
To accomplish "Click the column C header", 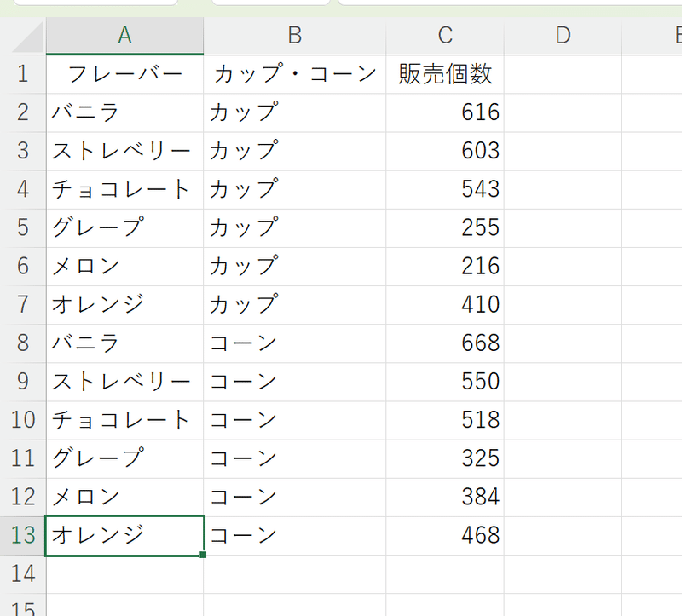I will tap(445, 35).
